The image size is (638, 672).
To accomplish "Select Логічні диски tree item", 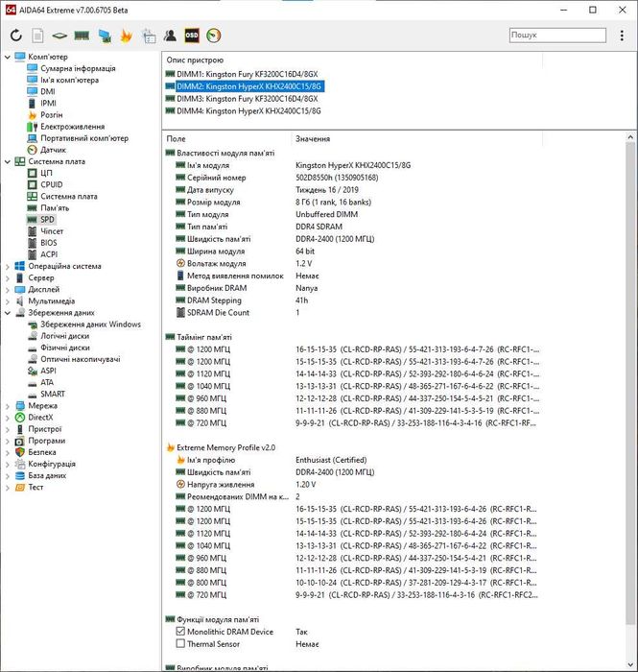I will point(64,336).
